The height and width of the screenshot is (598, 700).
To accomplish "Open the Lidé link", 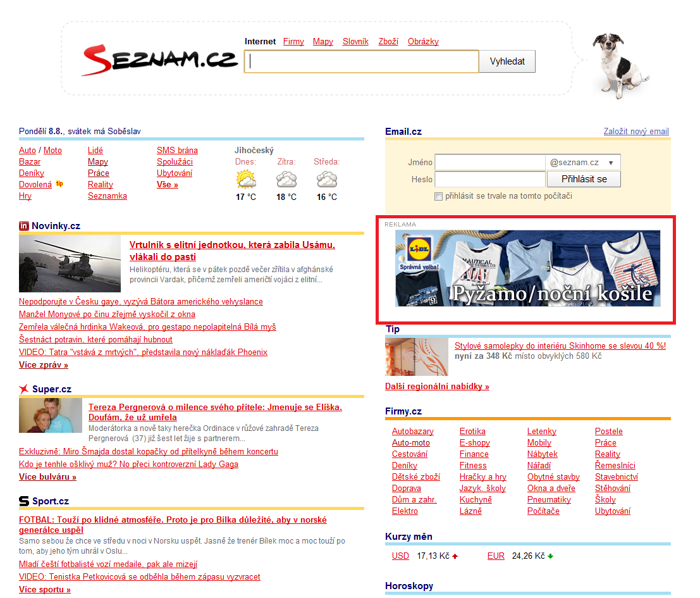I will click(95, 151).
